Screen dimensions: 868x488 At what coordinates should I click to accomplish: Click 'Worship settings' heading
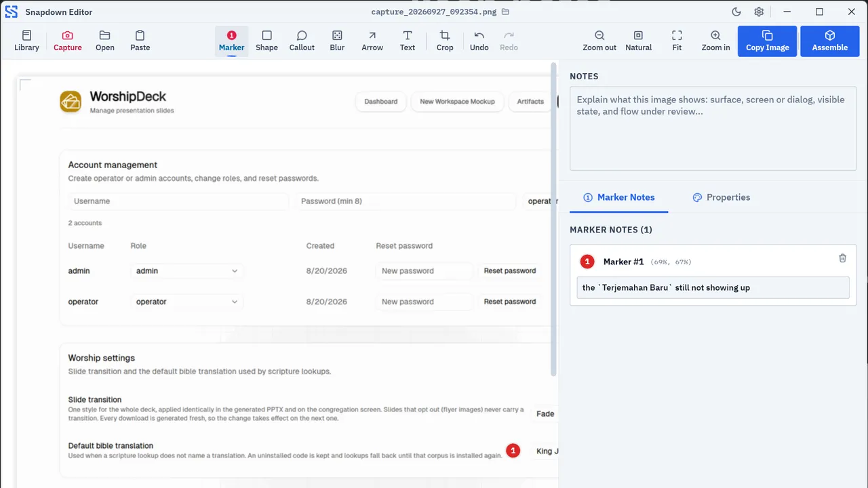coord(102,358)
